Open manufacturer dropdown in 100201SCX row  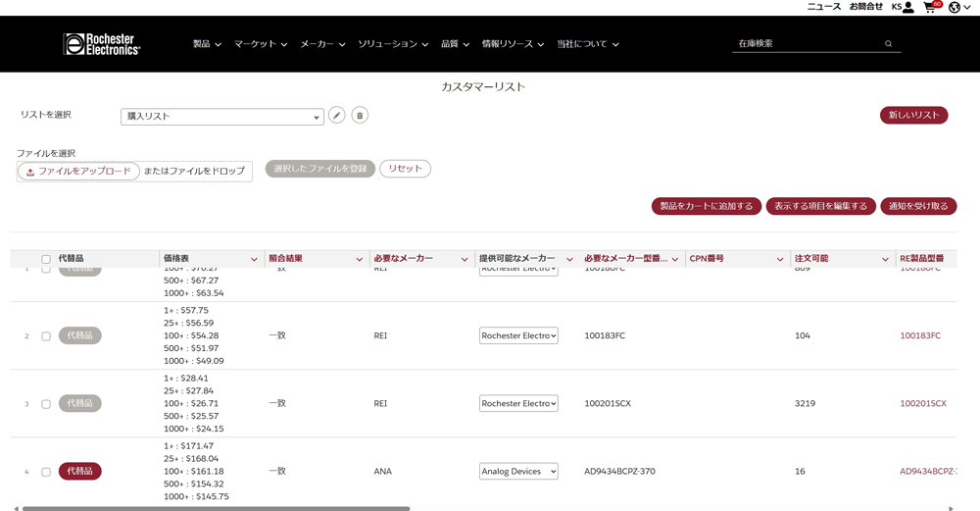pos(518,403)
